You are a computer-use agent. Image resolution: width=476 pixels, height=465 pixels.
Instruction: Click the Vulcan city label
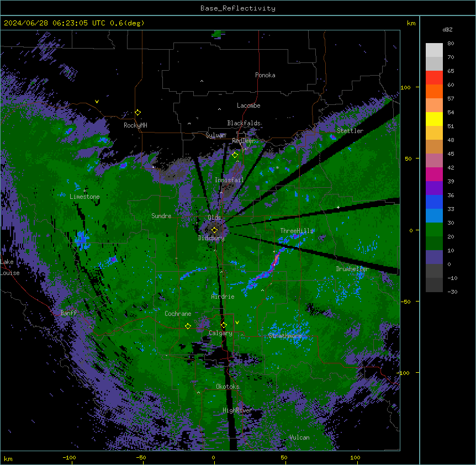tap(299, 437)
